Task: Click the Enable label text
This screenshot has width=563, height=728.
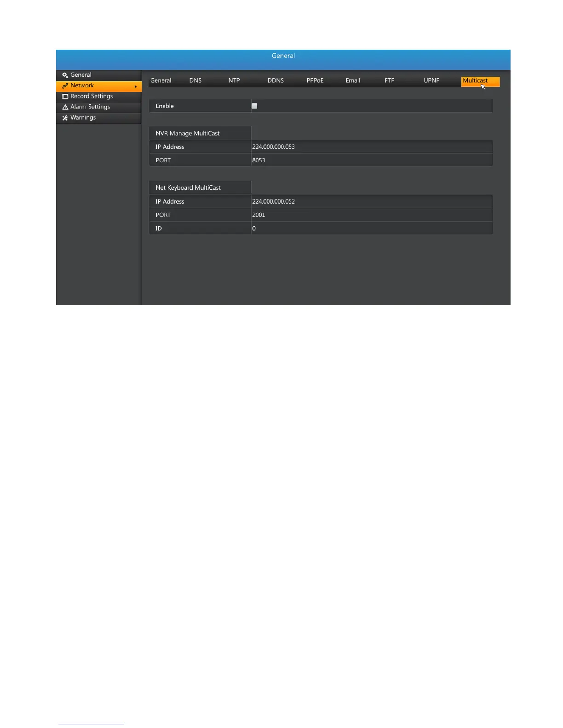Action: pos(165,106)
